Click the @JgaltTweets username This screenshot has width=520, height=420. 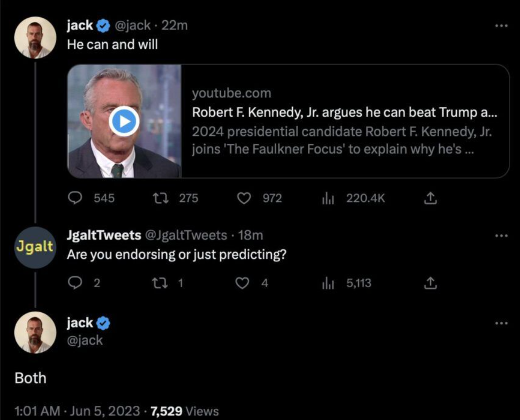point(187,235)
